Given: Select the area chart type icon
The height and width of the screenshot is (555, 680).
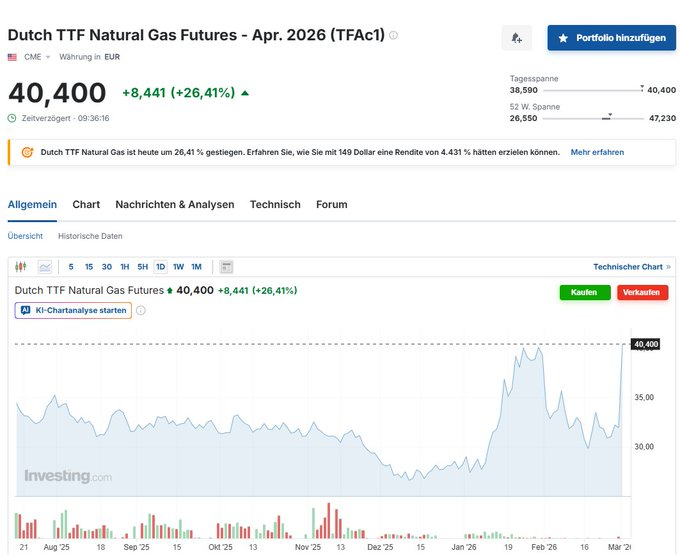Looking at the screenshot, I should pos(45,267).
